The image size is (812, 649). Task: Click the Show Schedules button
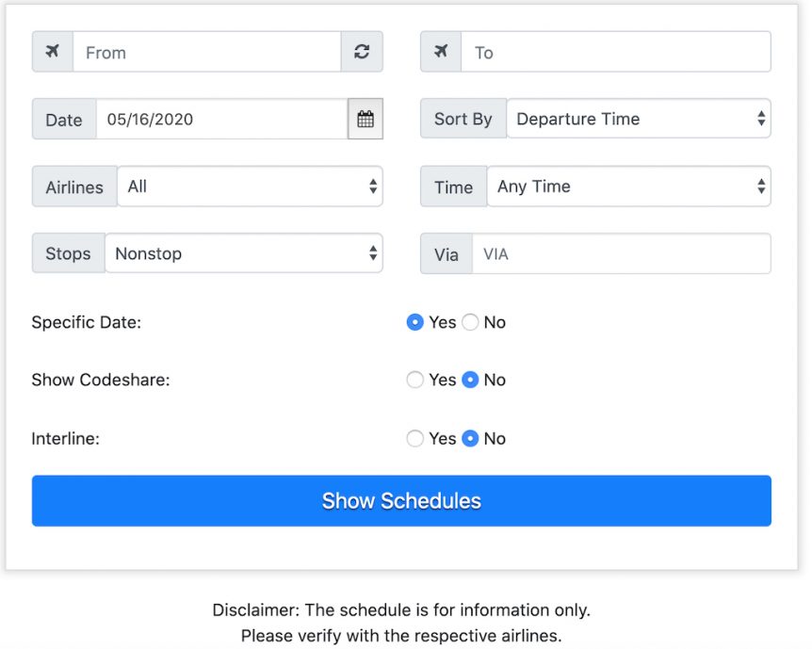(x=401, y=501)
